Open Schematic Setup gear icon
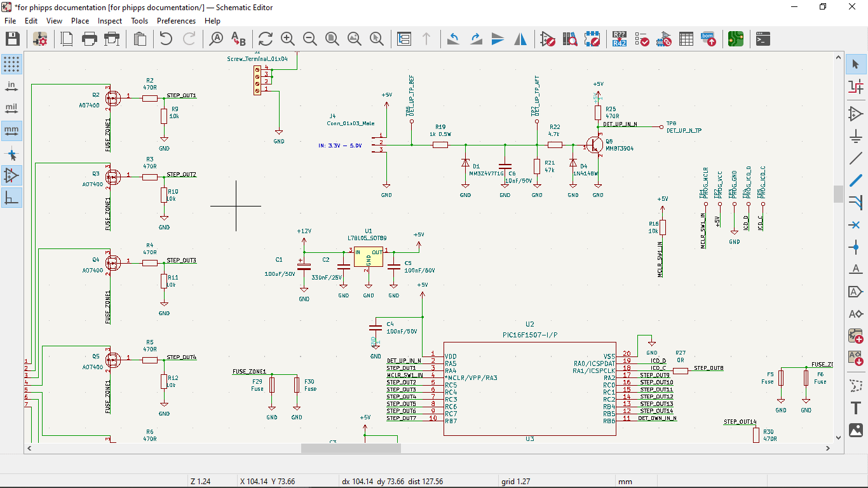The width and height of the screenshot is (868, 488). (41, 39)
